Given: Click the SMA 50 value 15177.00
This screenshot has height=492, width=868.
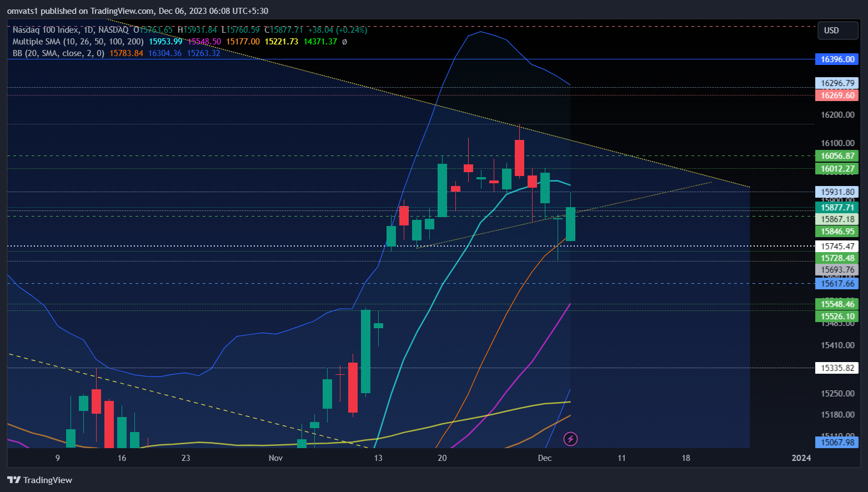Looking at the screenshot, I should coord(243,42).
